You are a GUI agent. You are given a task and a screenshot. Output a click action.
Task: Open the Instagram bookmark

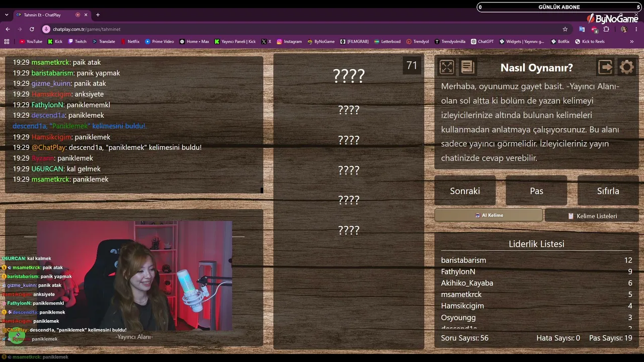coord(289,42)
